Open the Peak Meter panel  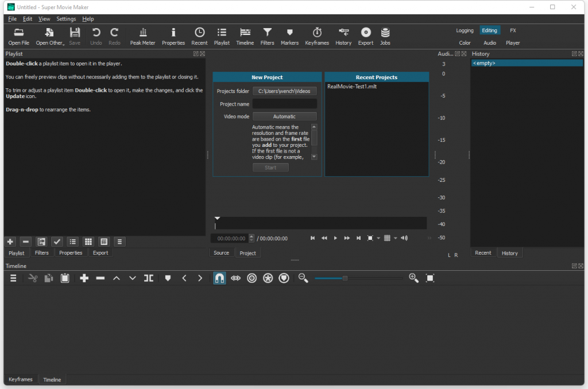[x=142, y=36]
